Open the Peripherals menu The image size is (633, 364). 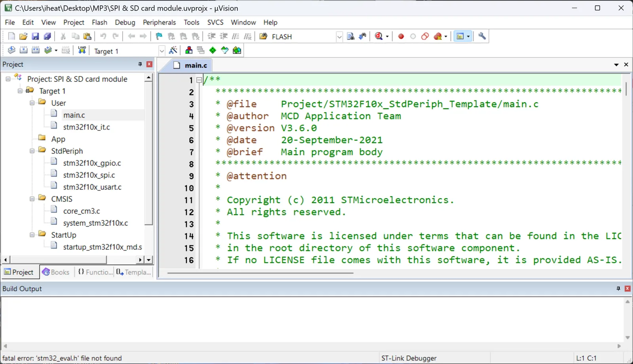click(159, 23)
